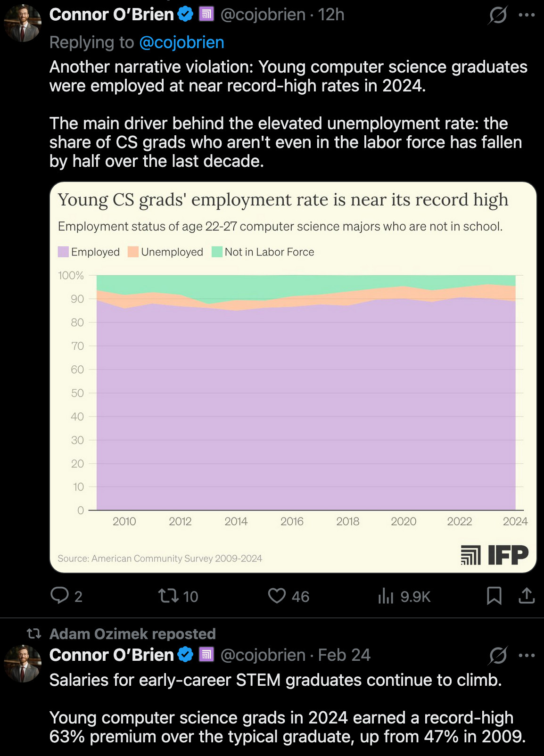The width and height of the screenshot is (544, 756).
Task: Open Grok icon on first tweet
Action: click(x=498, y=15)
